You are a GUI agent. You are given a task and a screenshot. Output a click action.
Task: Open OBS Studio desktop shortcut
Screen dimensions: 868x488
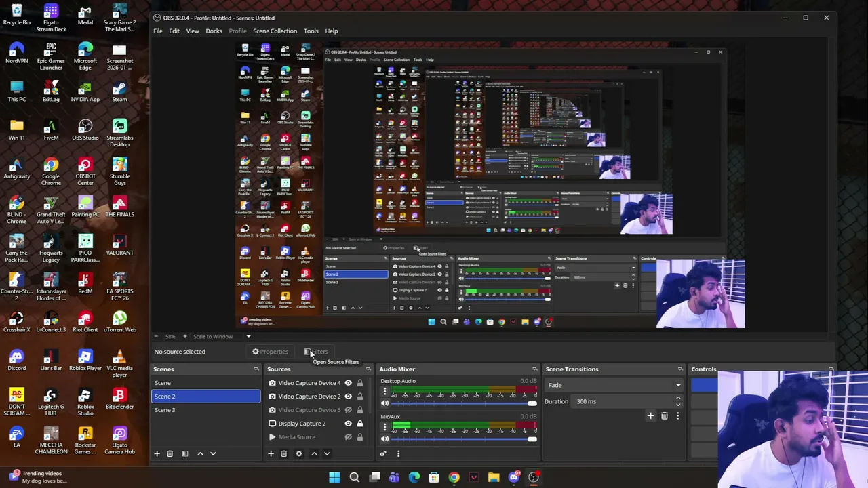coord(85,129)
